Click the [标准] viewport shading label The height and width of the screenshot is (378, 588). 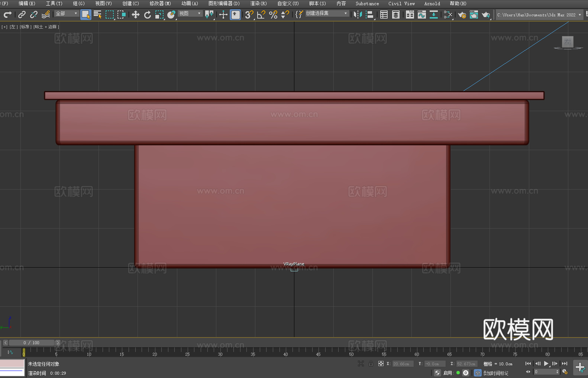click(x=26, y=27)
